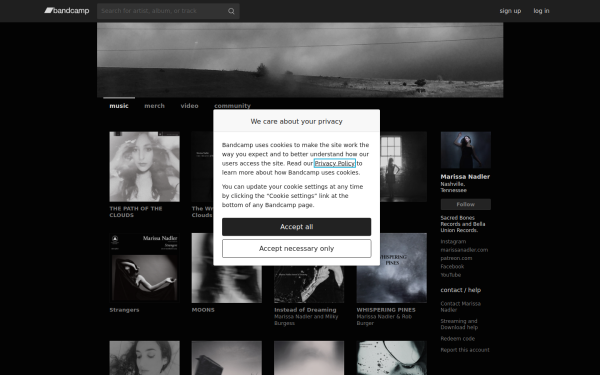
Task: Open the MOONS album title
Action: 203,310
